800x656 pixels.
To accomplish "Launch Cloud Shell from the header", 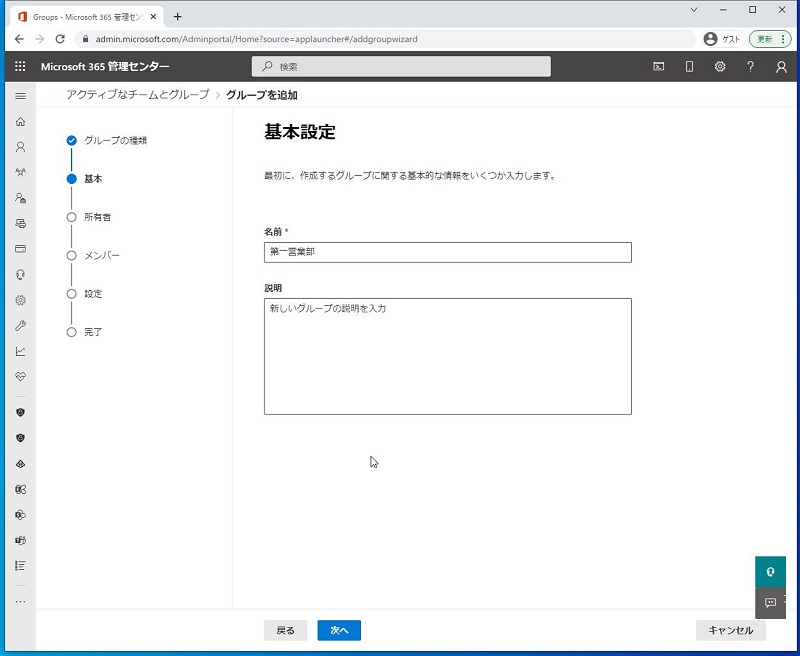I will pyautogui.click(x=659, y=67).
